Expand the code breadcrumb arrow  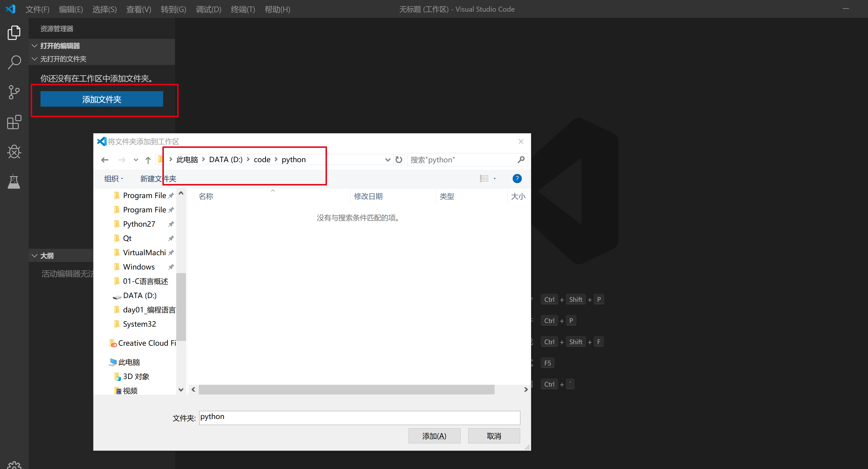pos(276,159)
